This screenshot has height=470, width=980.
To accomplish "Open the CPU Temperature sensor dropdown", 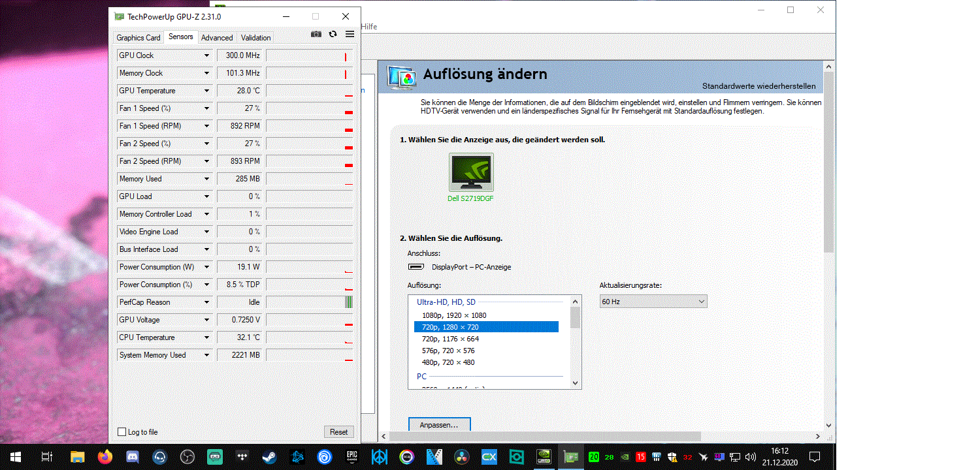I will [206, 337].
